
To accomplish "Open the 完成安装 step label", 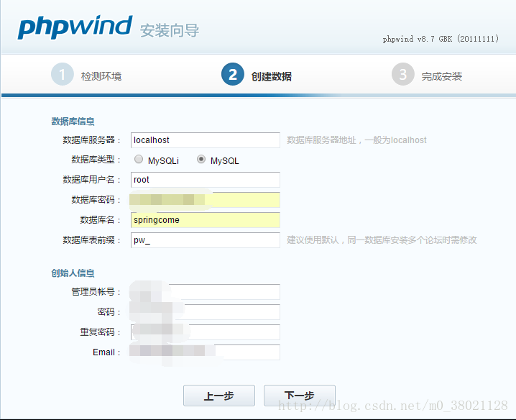I will [x=442, y=76].
